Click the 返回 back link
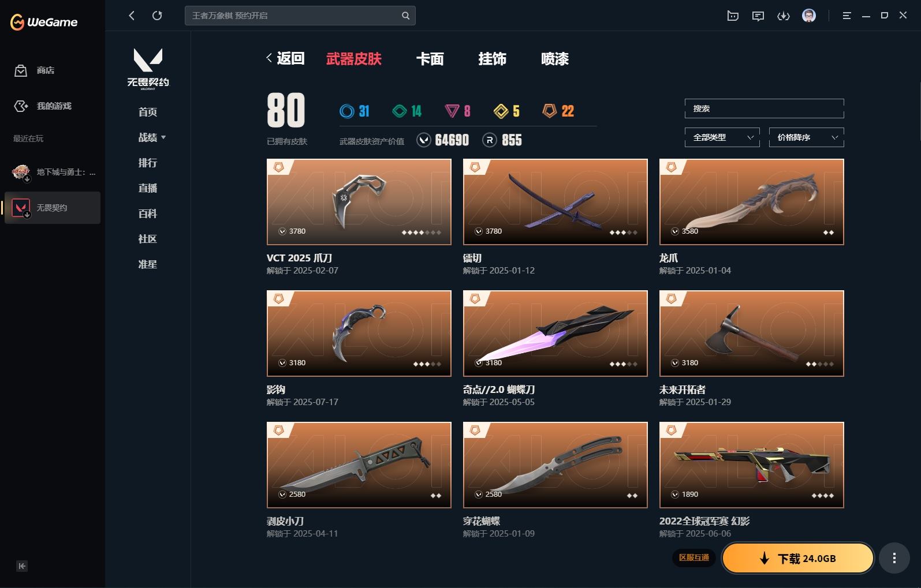 285,58
